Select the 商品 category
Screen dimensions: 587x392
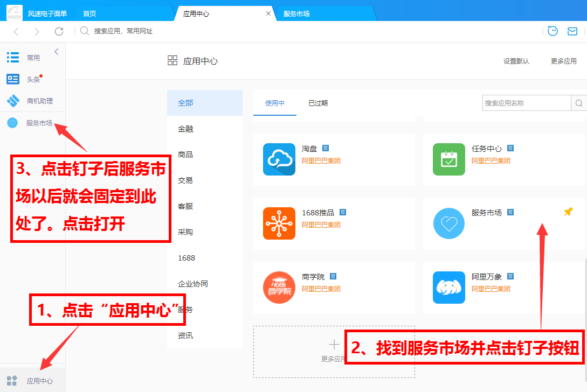[205, 155]
